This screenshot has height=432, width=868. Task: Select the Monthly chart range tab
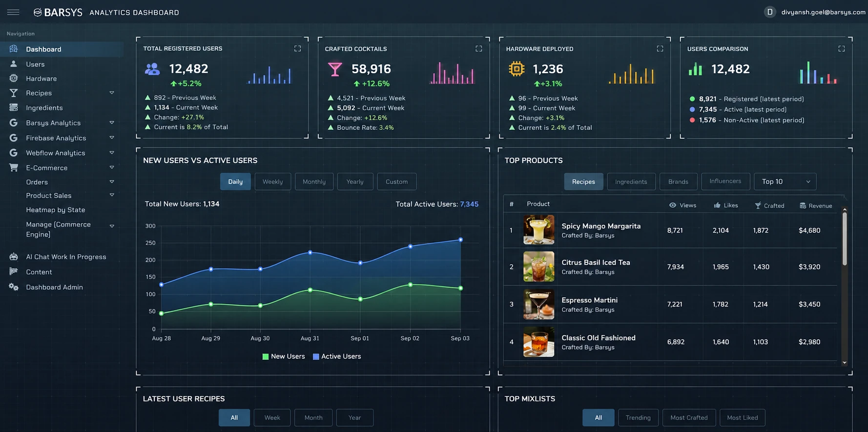(x=314, y=182)
